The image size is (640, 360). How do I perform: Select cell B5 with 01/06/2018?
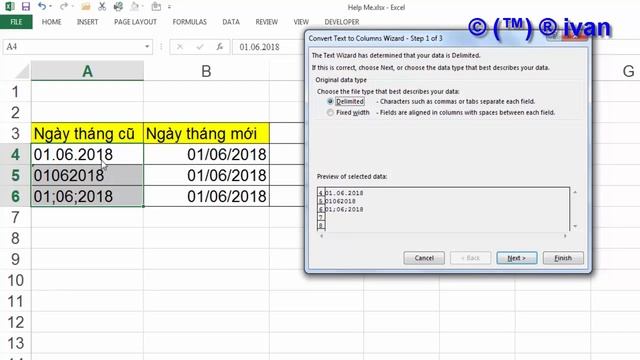tap(206, 175)
